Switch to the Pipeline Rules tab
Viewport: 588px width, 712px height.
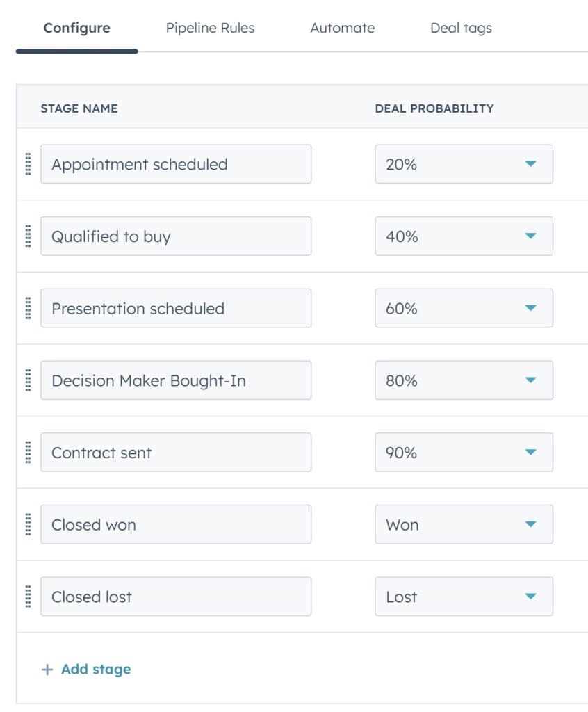pos(210,28)
